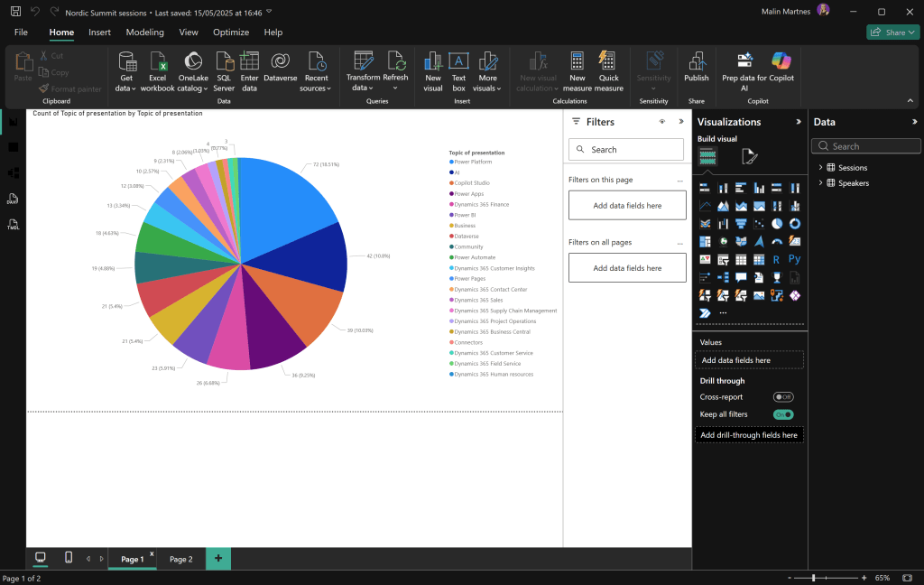924x585 pixels.
Task: Add a new page with plus button
Action: tap(217, 559)
